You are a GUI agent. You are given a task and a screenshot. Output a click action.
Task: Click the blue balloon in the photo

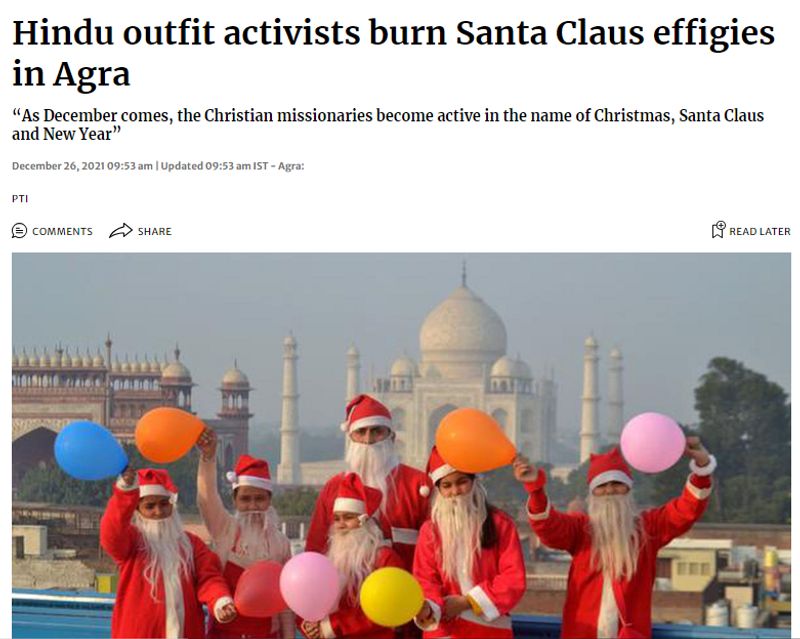[91, 451]
